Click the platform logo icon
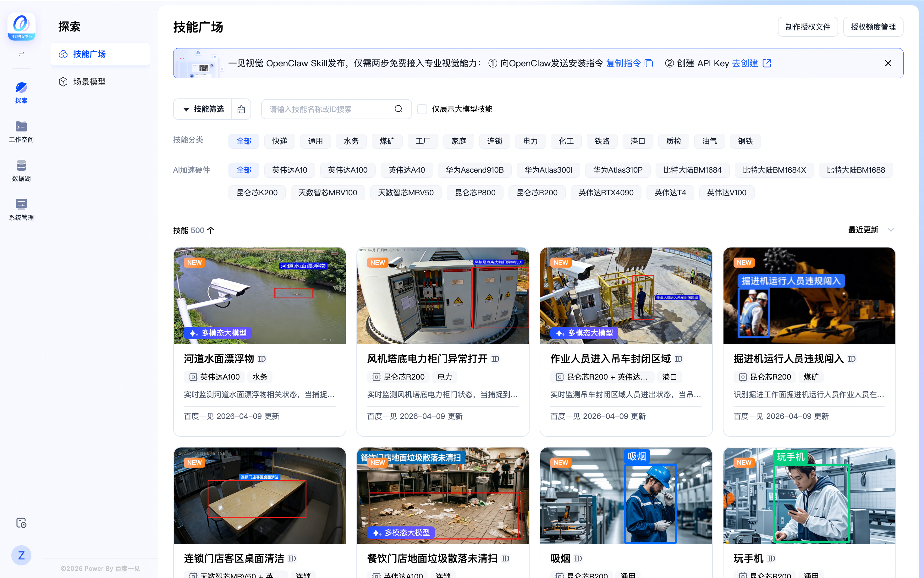The width and height of the screenshot is (924, 578). point(21,26)
